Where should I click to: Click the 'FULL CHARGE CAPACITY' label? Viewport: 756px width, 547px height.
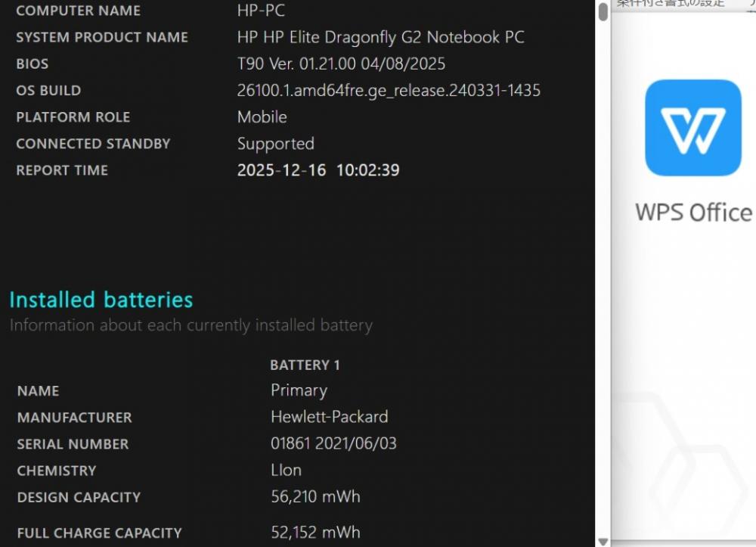(x=99, y=533)
